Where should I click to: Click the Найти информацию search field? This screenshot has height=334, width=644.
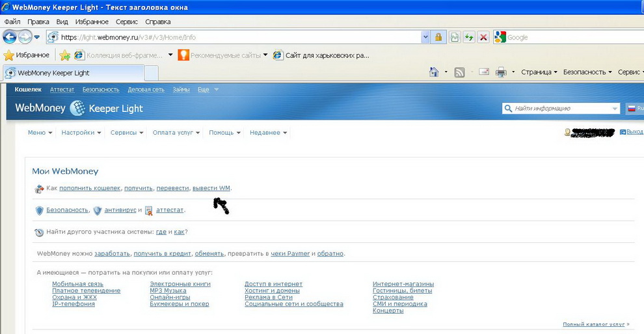(561, 109)
